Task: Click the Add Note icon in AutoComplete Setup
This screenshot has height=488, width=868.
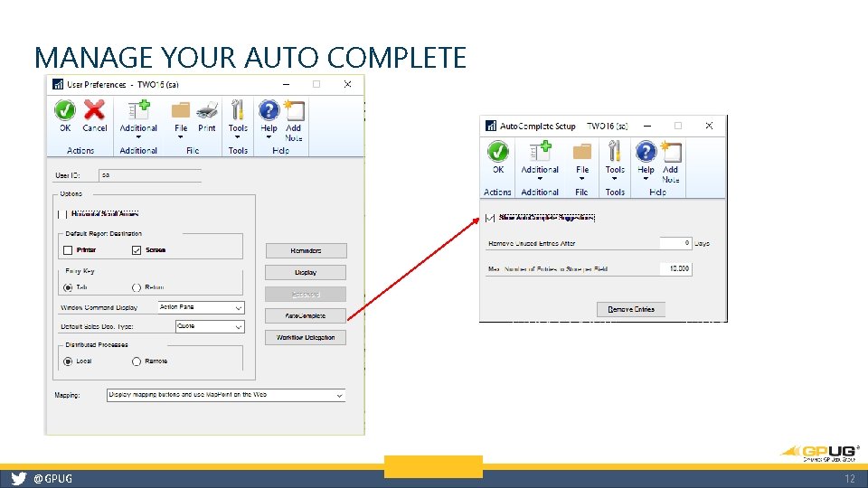Action: pyautogui.click(x=670, y=152)
